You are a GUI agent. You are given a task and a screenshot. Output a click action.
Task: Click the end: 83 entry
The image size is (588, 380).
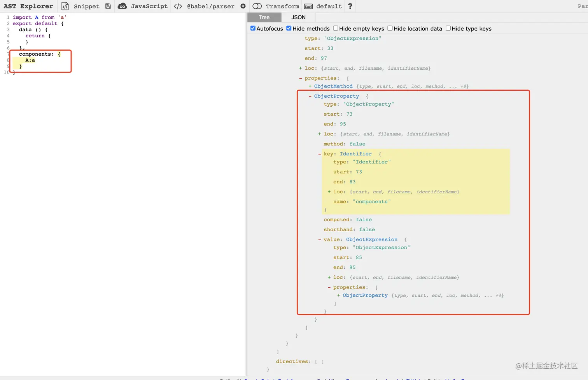344,182
